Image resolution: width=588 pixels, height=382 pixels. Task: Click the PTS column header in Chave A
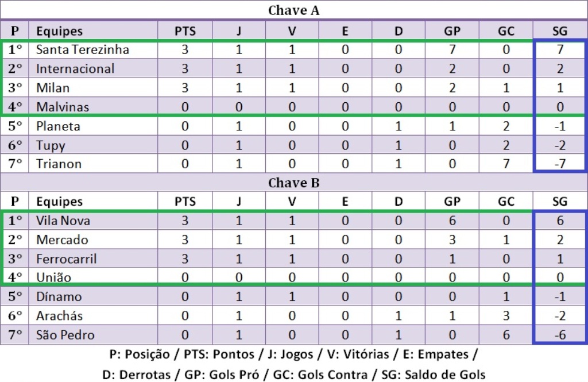point(185,31)
